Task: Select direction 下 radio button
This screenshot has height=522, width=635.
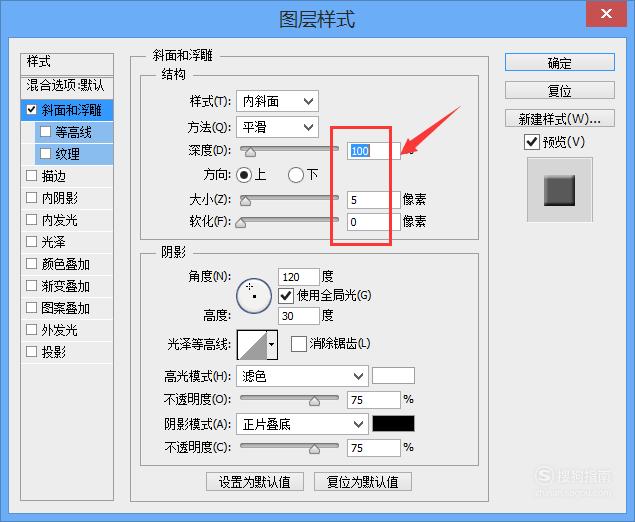Action: pyautogui.click(x=296, y=175)
